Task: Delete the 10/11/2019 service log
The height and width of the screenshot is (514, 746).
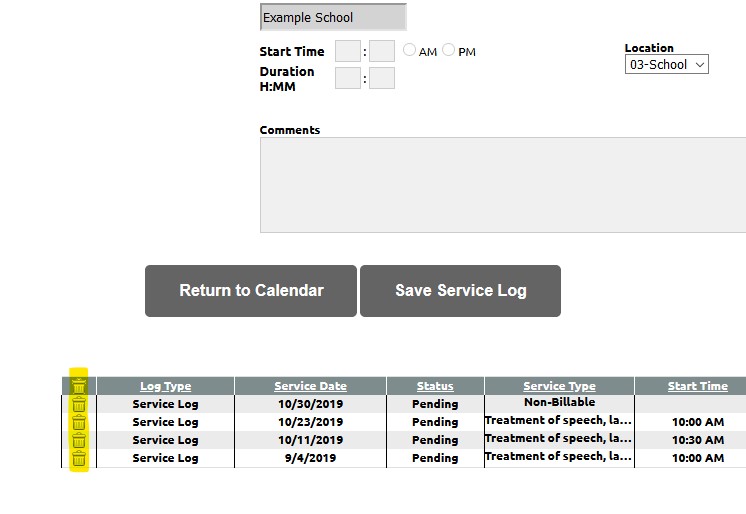Action: point(79,440)
